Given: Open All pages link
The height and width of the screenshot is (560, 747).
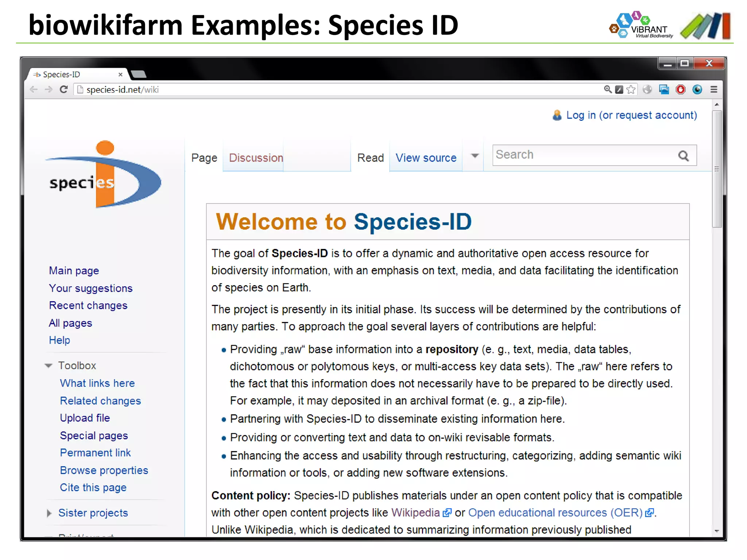Looking at the screenshot, I should [x=70, y=323].
